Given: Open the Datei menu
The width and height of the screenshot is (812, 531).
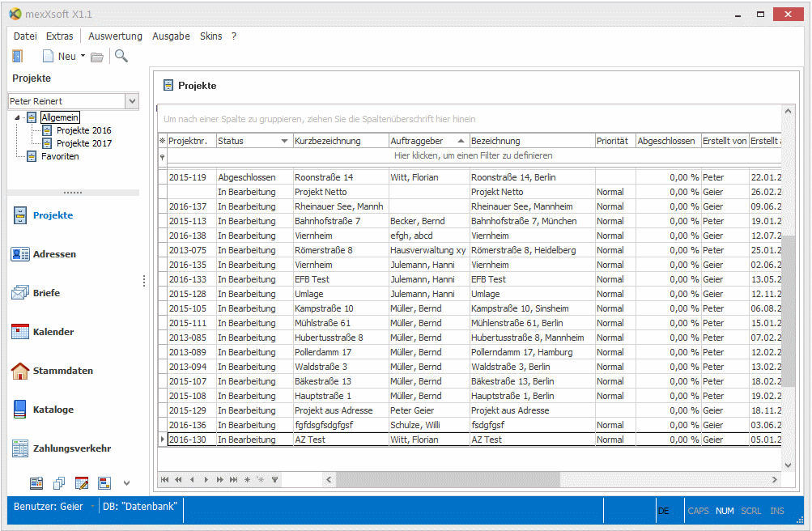Looking at the screenshot, I should pyautogui.click(x=25, y=36).
